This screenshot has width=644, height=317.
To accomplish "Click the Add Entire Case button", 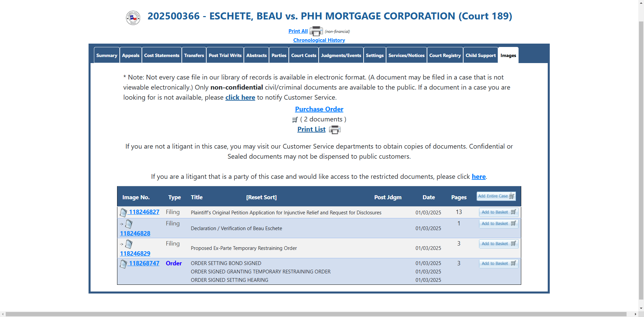I will click(x=496, y=196).
